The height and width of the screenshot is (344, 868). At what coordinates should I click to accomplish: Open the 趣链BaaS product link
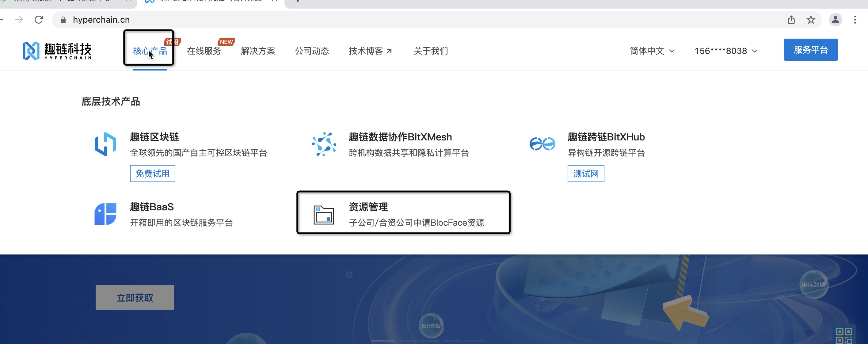pos(152,207)
